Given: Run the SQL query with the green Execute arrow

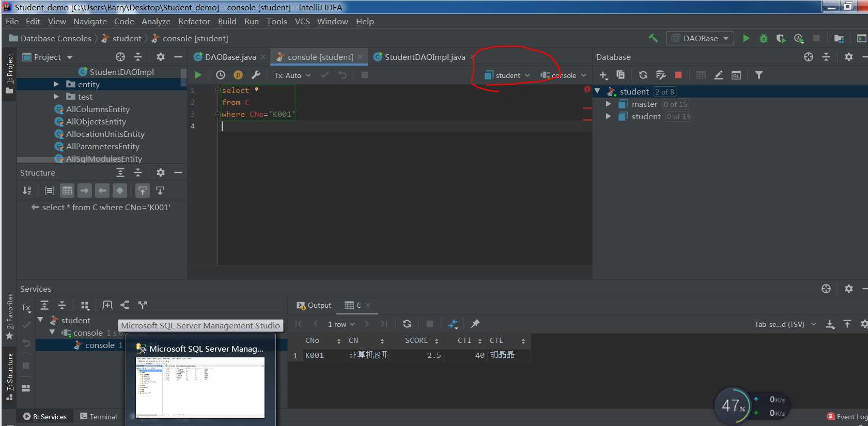Looking at the screenshot, I should click(198, 75).
